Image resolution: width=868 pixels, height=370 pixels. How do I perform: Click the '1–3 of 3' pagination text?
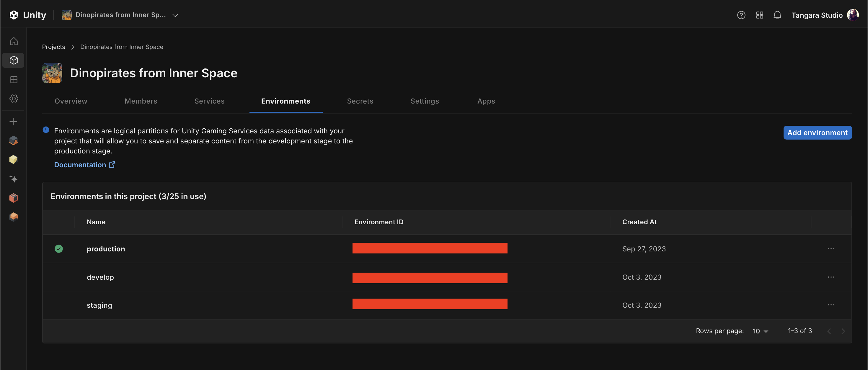pyautogui.click(x=800, y=331)
